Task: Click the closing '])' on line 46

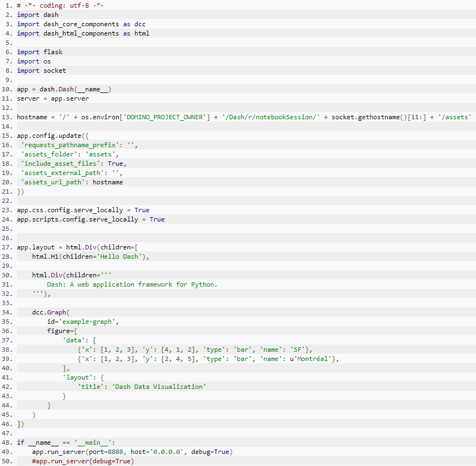Action: [20, 424]
